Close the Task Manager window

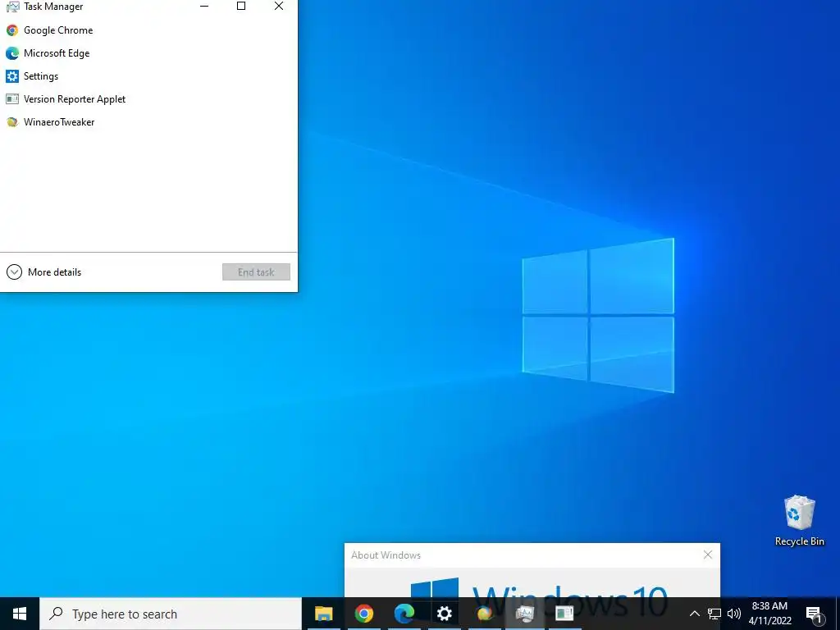[279, 6]
